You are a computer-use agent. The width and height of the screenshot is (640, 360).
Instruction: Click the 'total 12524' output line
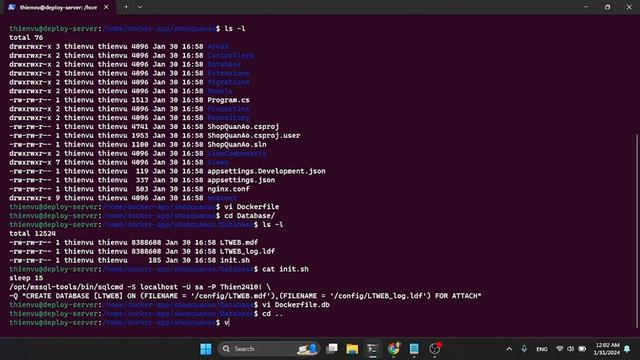tap(33, 233)
